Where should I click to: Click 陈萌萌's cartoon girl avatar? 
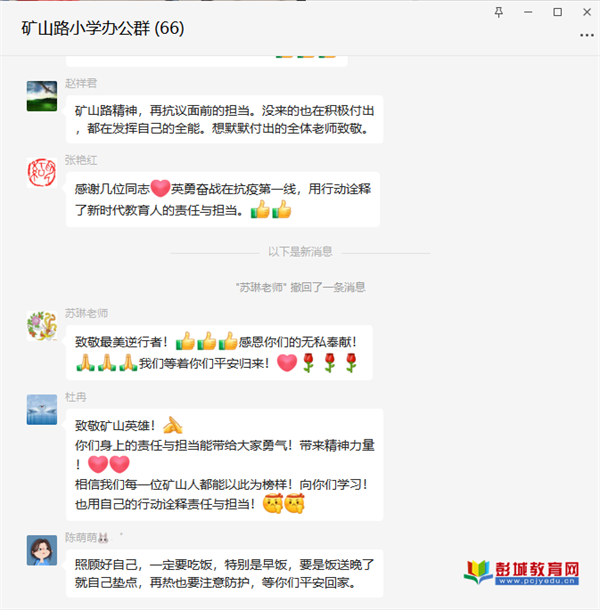point(42,550)
